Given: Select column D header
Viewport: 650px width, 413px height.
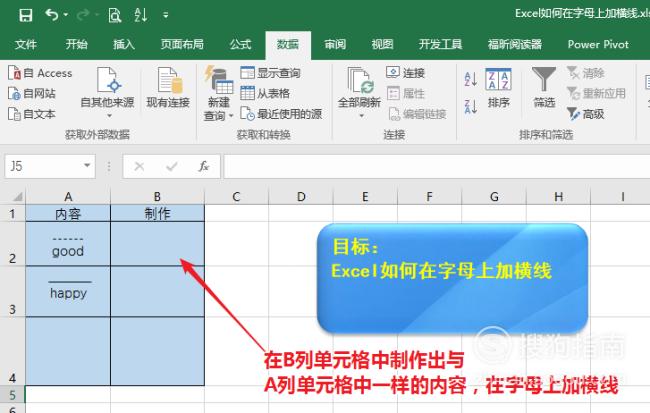Looking at the screenshot, I should pos(301,197).
